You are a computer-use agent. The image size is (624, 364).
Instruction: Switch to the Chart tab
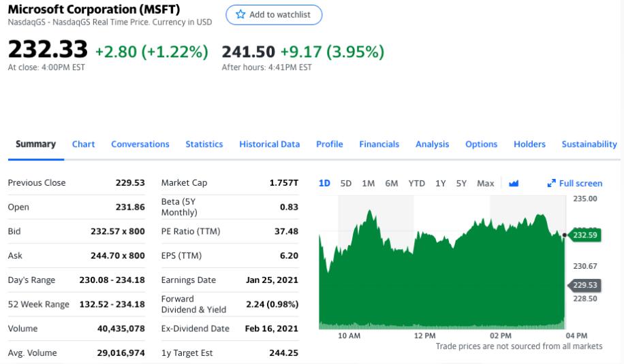coord(83,144)
